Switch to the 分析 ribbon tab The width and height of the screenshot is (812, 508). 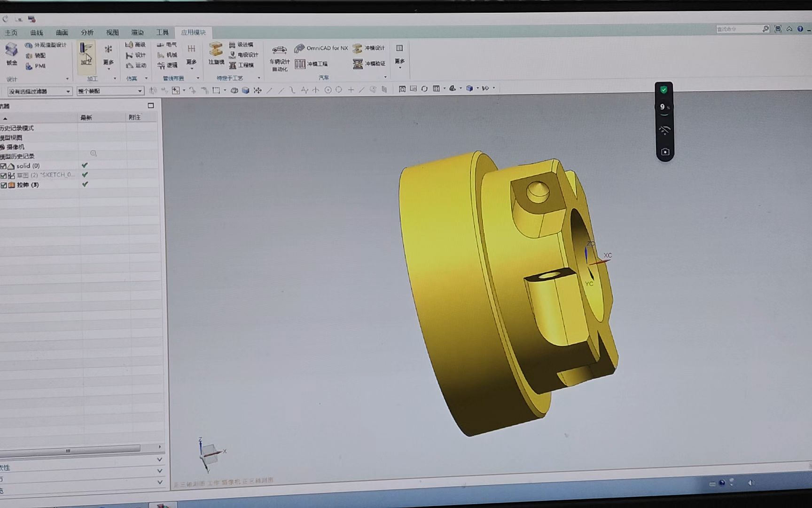coord(87,32)
